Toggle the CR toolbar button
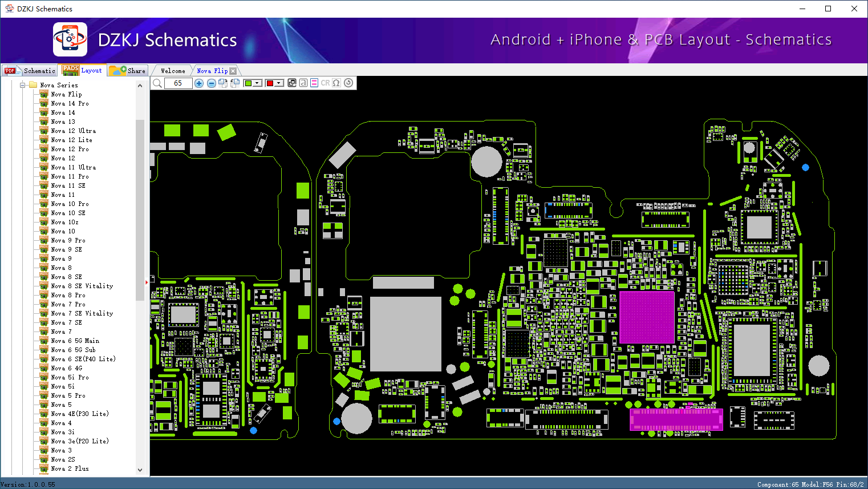Image resolution: width=868 pixels, height=489 pixels. tap(325, 83)
